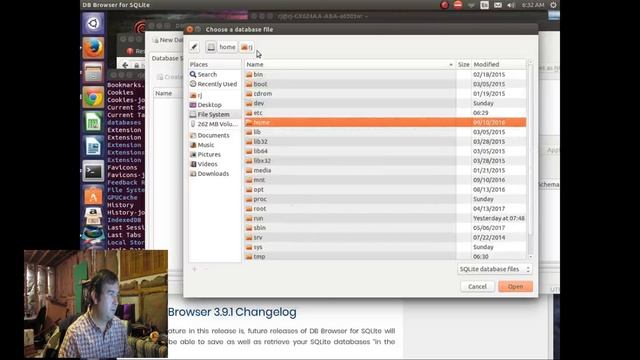The image size is (640, 360).
Task: Select the run folder row
Action: click(385, 218)
